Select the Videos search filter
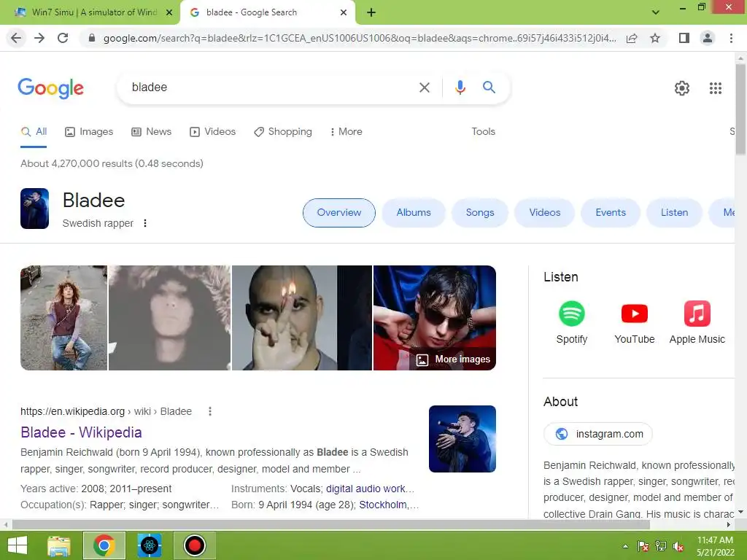747x560 pixels. pyautogui.click(x=212, y=132)
